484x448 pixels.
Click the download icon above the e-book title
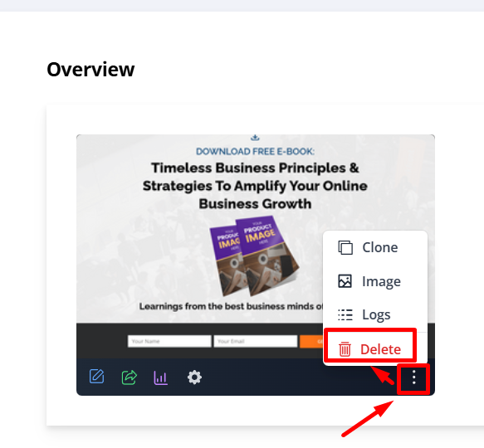(255, 138)
